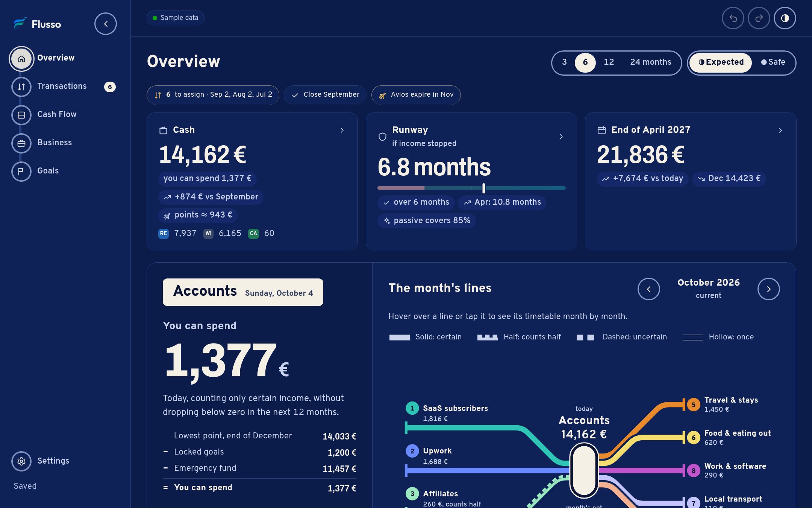Expand the Runway card chevron
The image size is (812, 508).
561,137
